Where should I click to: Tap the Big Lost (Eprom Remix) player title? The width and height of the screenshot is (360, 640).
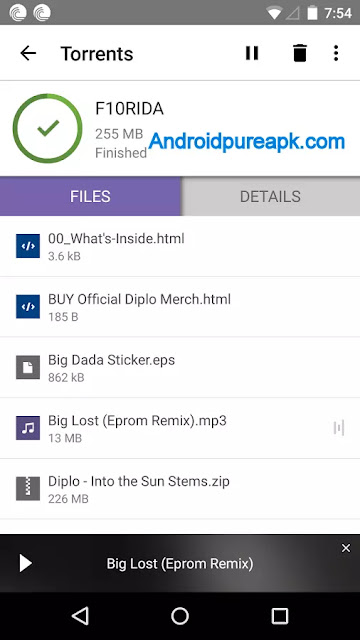pyautogui.click(x=180, y=564)
